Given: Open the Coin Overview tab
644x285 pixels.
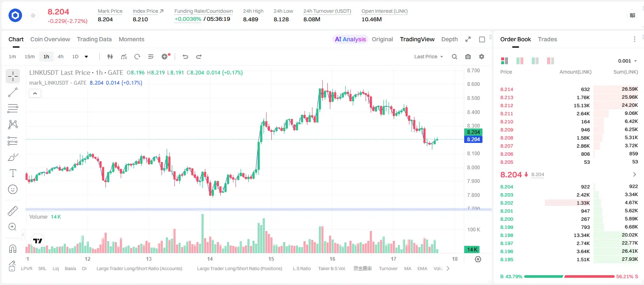Looking at the screenshot, I should pos(50,39).
